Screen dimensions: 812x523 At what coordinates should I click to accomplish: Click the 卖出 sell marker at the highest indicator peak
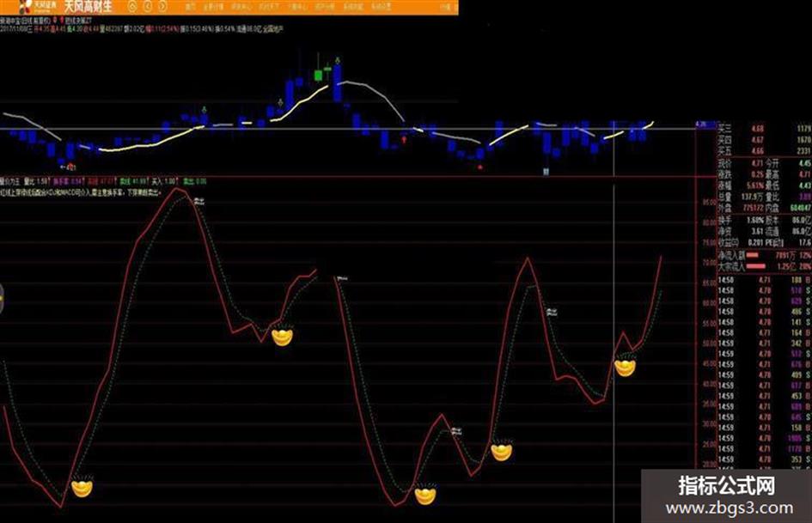tap(200, 201)
